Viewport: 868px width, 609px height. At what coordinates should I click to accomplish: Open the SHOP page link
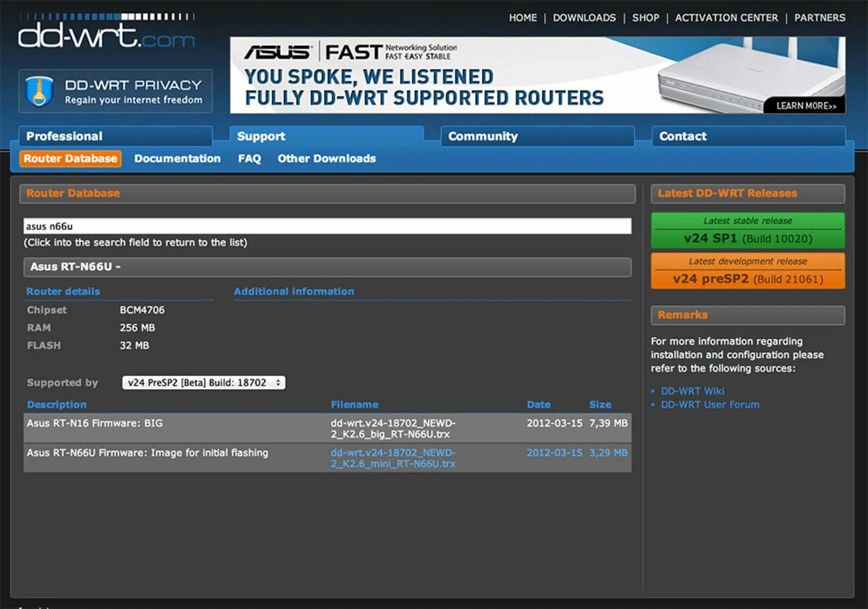646,18
